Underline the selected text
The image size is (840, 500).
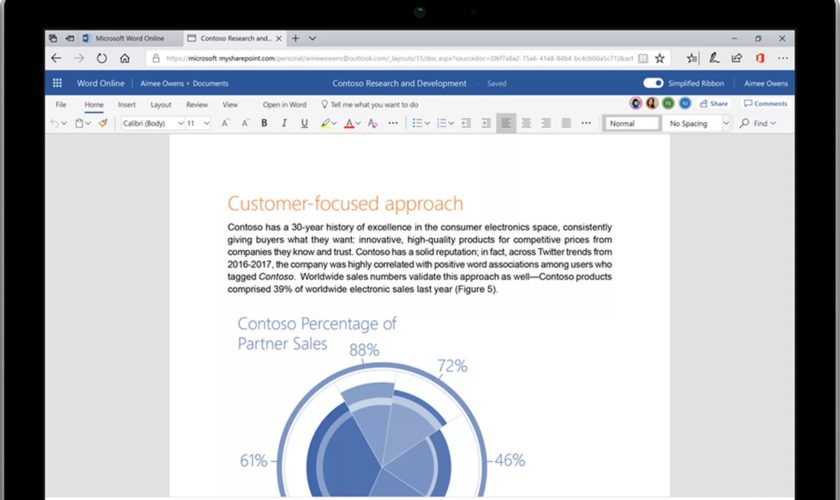tap(303, 123)
